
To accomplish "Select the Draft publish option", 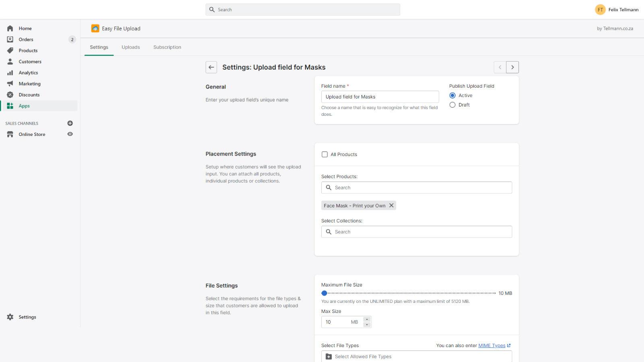I will pyautogui.click(x=452, y=105).
